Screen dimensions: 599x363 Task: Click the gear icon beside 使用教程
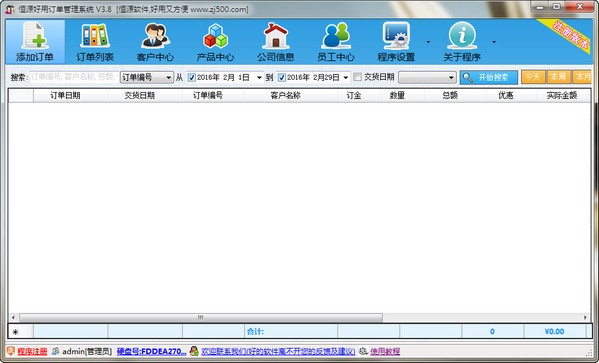[x=363, y=351]
